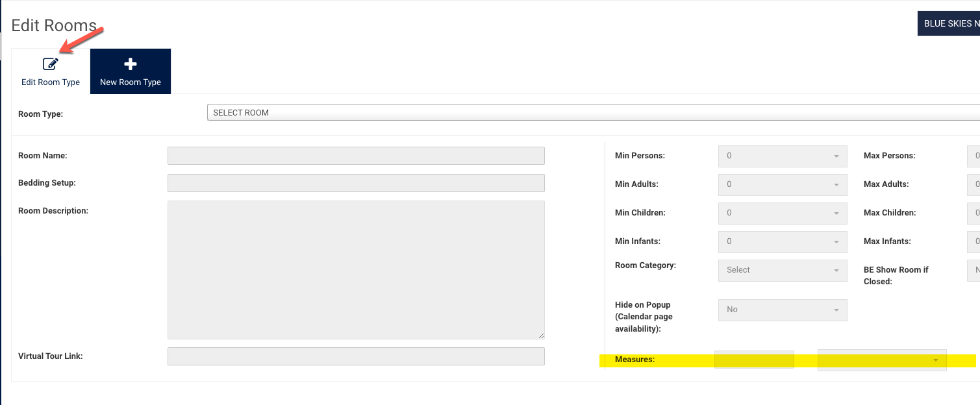Click the Bedding Setup input field
This screenshot has height=405, width=980.
coord(356,183)
